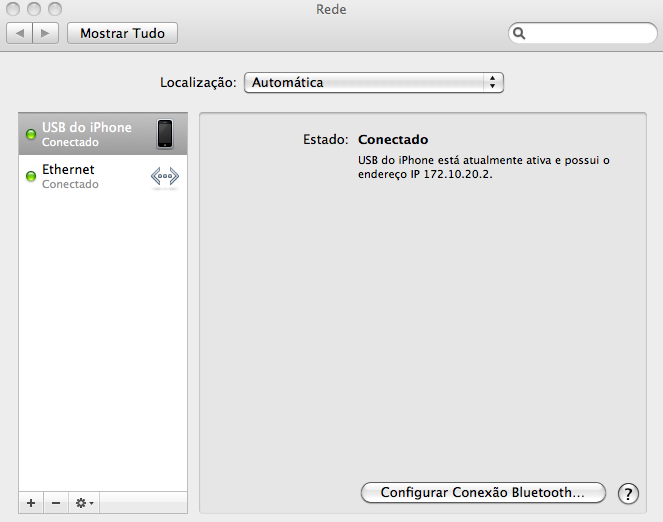663x522 pixels.
Task: Click the window close button
Action: tap(13, 9)
